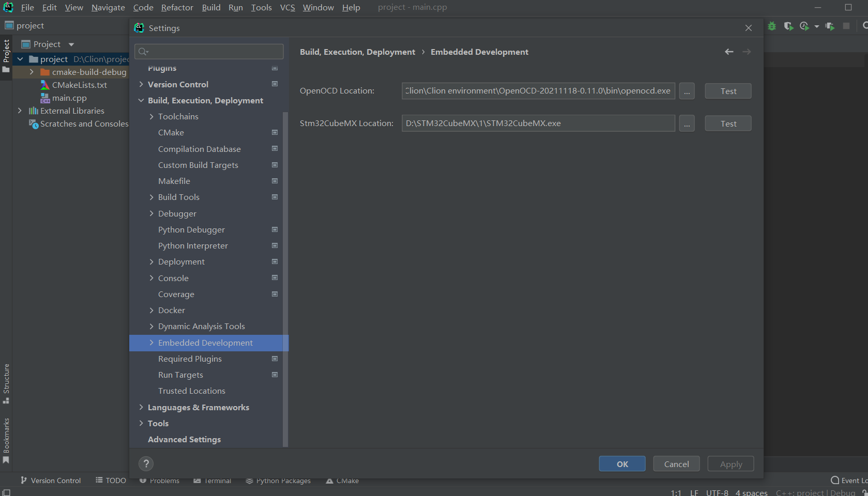Click the debug bug icon in toolbar

(772, 26)
